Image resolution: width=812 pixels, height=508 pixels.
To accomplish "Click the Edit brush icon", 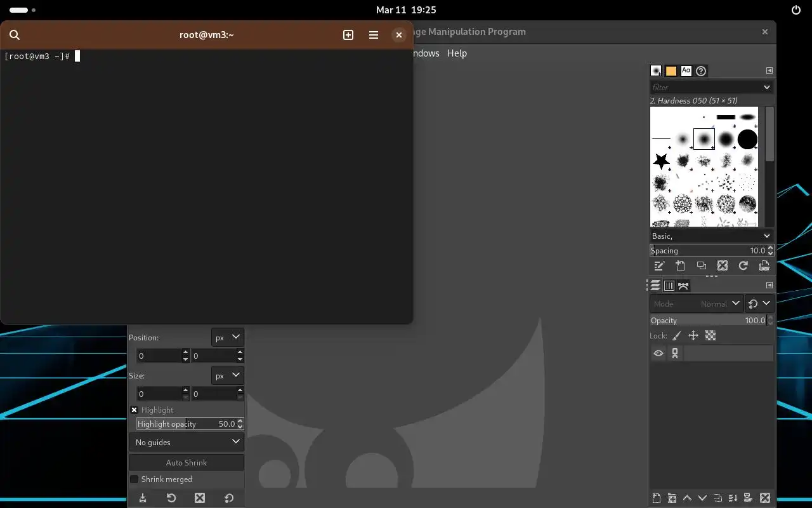I will pyautogui.click(x=659, y=266).
